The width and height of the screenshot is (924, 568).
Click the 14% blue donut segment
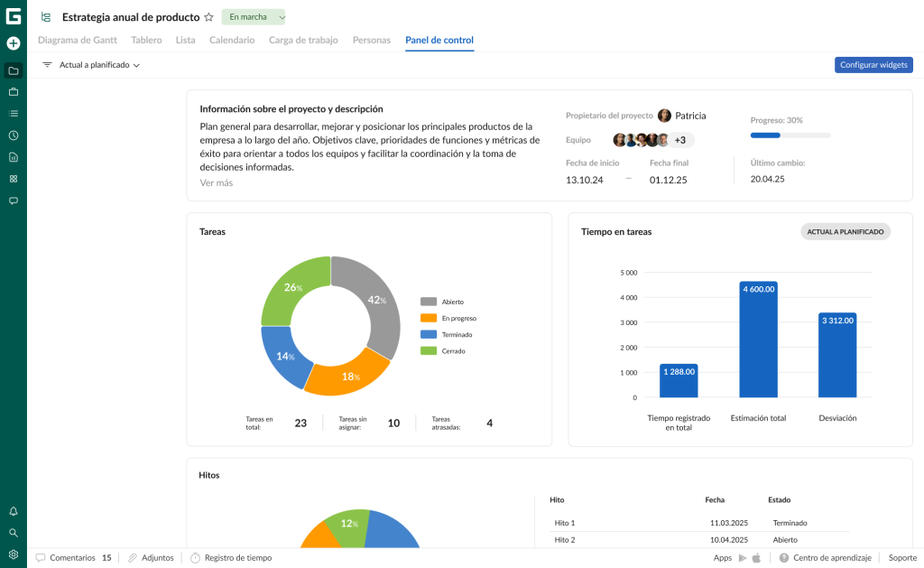click(x=284, y=356)
